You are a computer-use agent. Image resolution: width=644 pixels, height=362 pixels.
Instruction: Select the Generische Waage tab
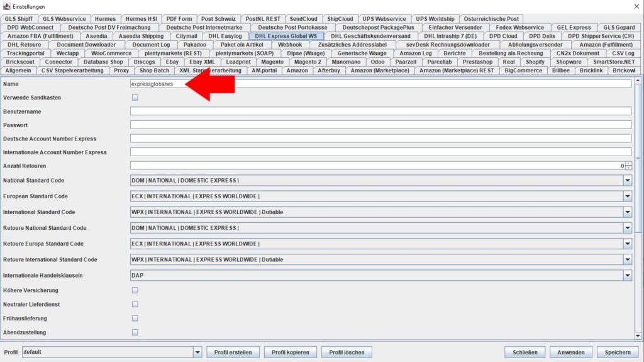(x=362, y=54)
